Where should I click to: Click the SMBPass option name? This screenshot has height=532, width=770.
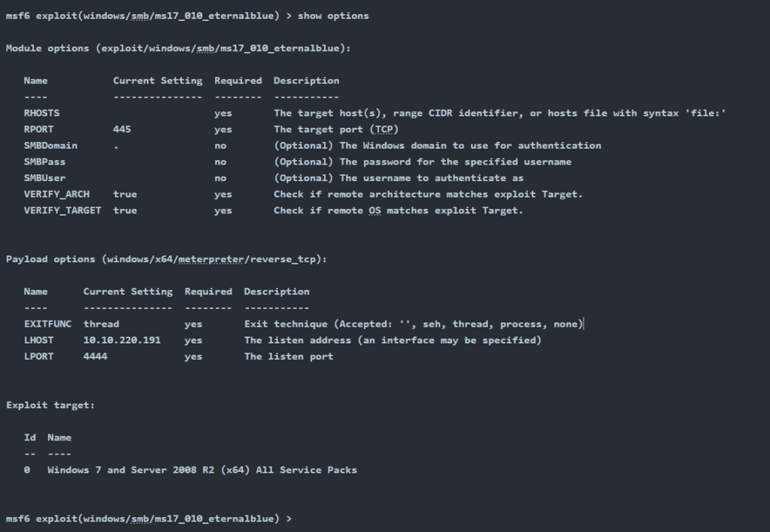pyautogui.click(x=44, y=162)
